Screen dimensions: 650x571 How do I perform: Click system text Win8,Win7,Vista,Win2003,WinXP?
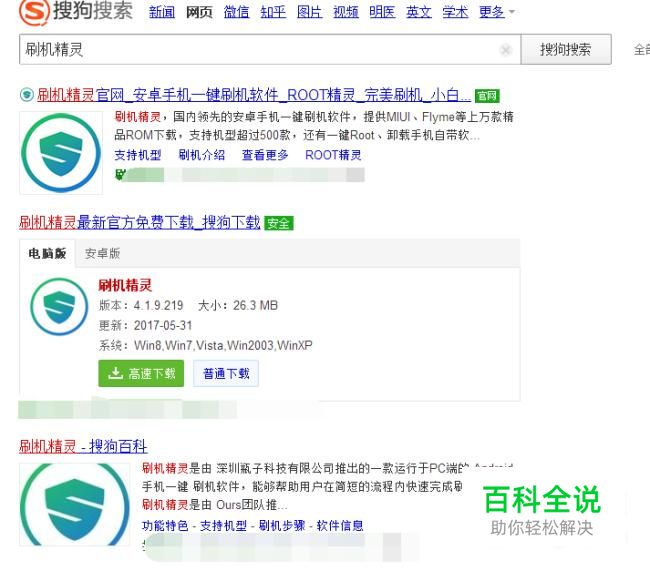coord(223,345)
